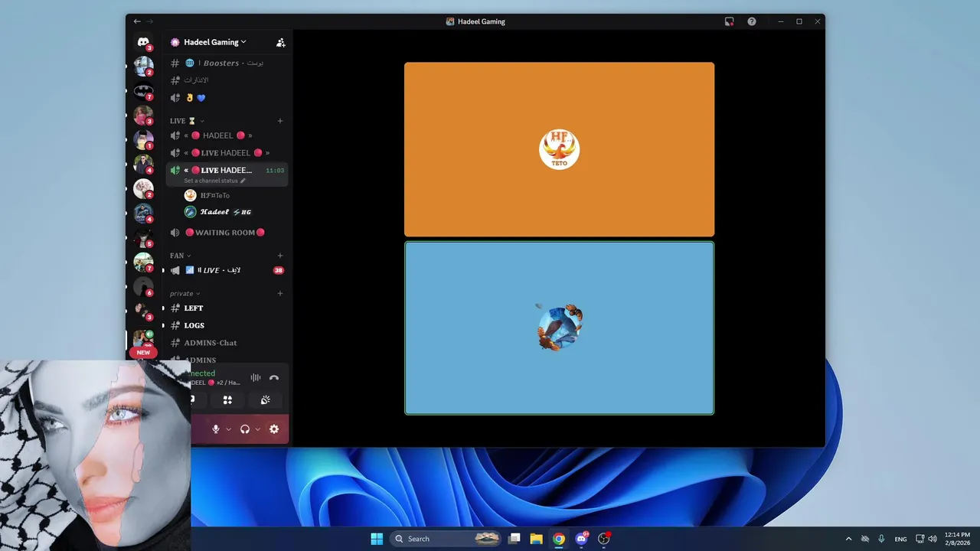Open the LIVE لايف announcement channel
980x551 pixels.
point(227,270)
